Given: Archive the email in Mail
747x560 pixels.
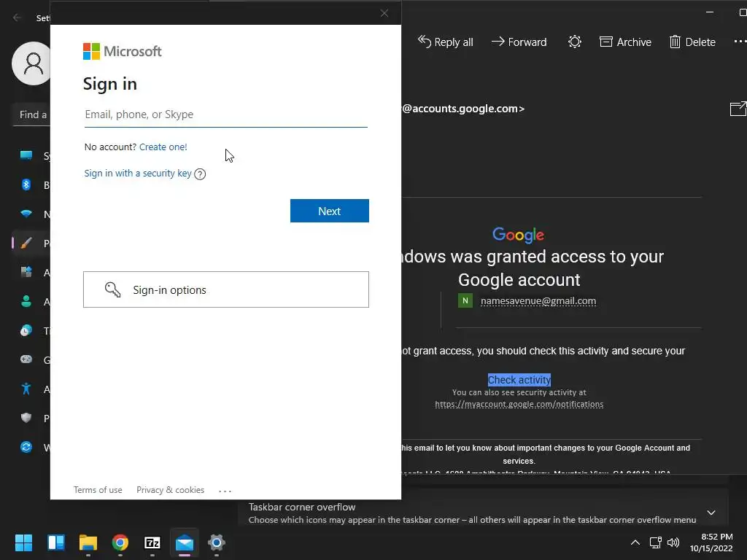Looking at the screenshot, I should (x=625, y=42).
